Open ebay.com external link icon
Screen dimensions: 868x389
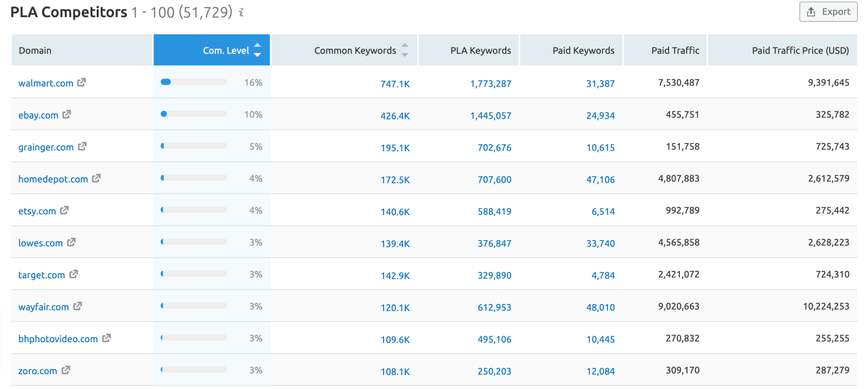click(x=67, y=114)
